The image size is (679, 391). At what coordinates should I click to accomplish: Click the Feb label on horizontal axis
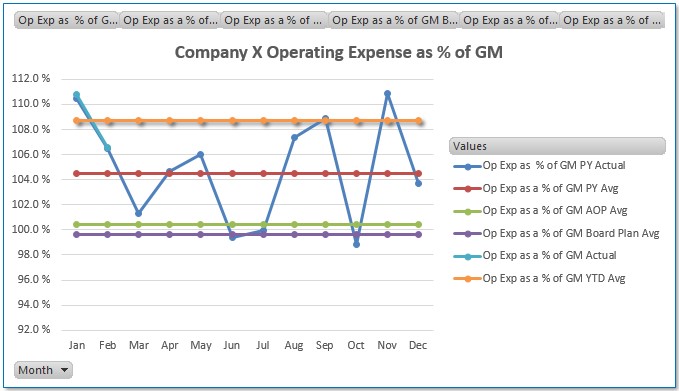click(x=107, y=345)
